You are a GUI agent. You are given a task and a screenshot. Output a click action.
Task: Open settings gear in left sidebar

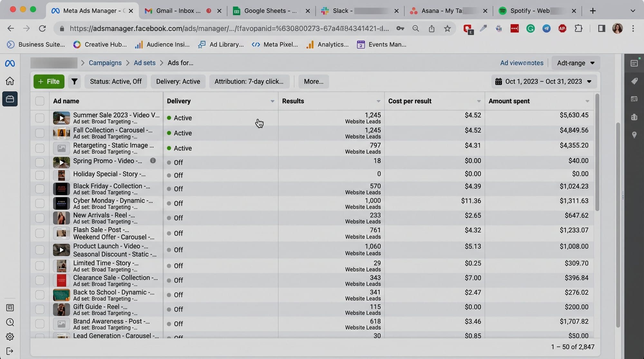[x=10, y=336]
